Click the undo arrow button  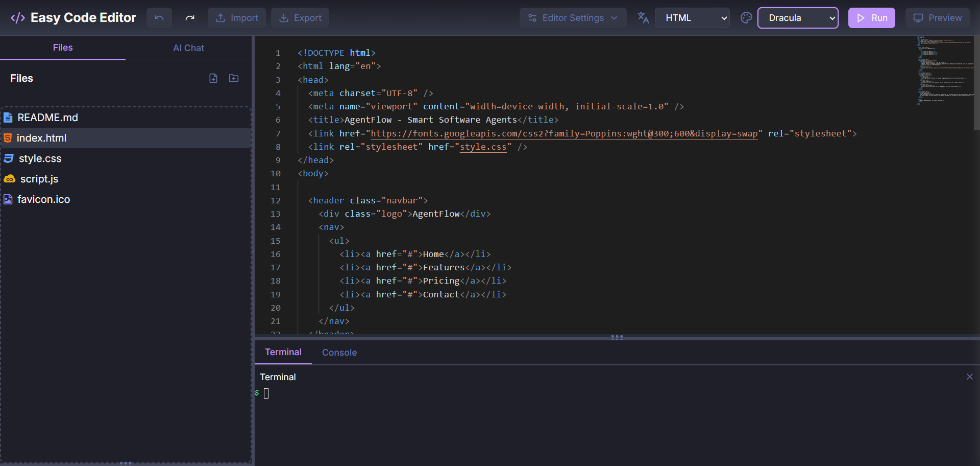pos(159,18)
